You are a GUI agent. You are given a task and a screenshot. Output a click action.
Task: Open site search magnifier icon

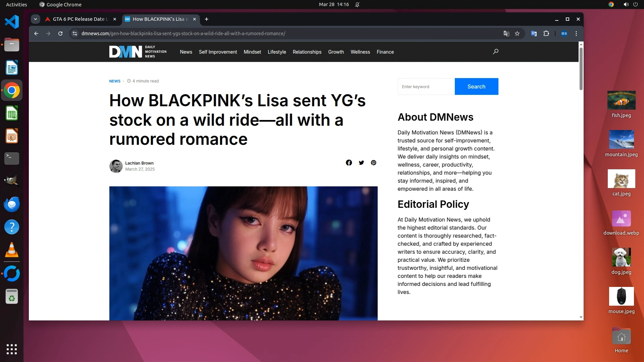[x=495, y=52]
